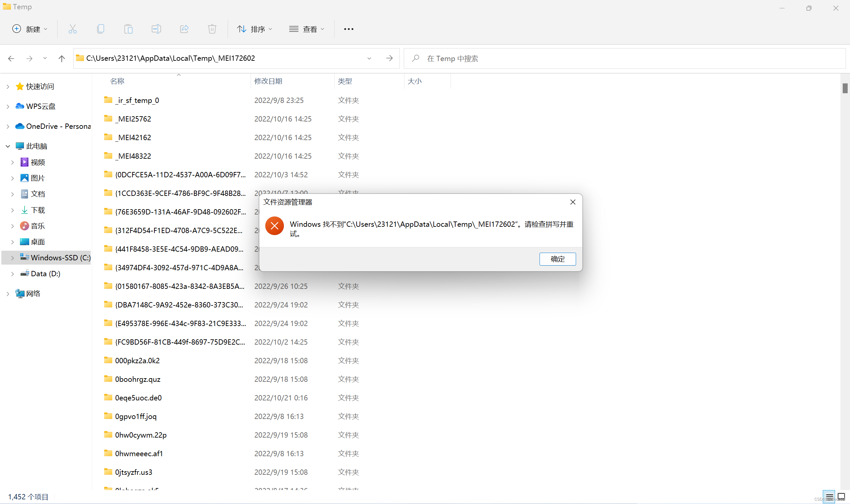This screenshot has height=504, width=850.
Task: Collapse the 此电脑 tree node
Action: (8, 146)
